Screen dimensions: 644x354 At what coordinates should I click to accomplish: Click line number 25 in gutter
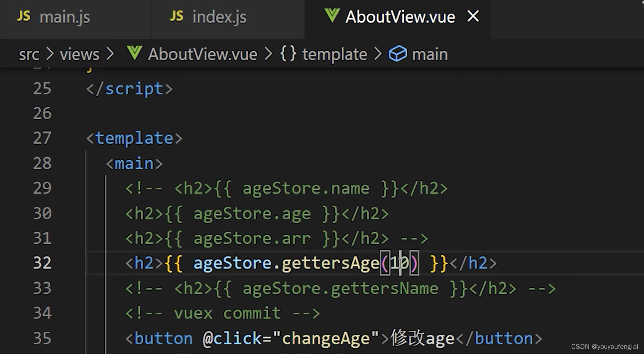click(42, 89)
